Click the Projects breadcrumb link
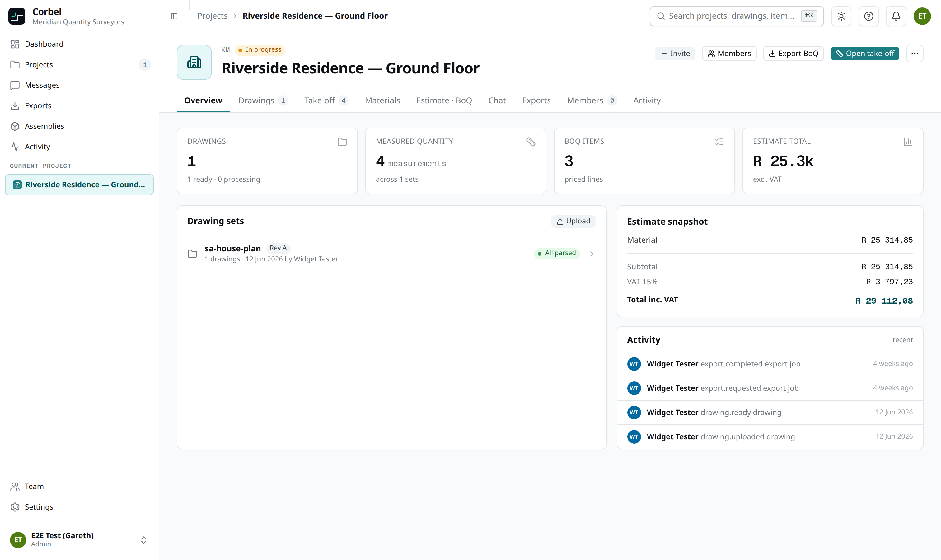 tap(212, 16)
